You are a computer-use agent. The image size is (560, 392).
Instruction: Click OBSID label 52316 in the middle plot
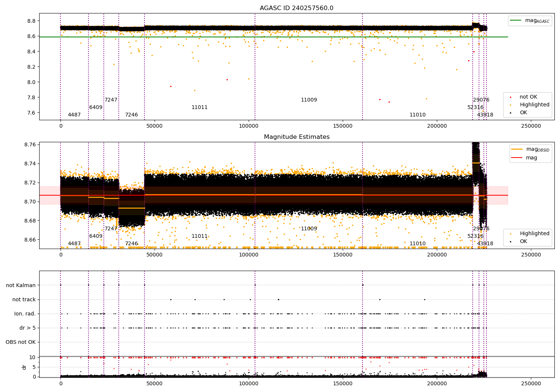[475, 236]
